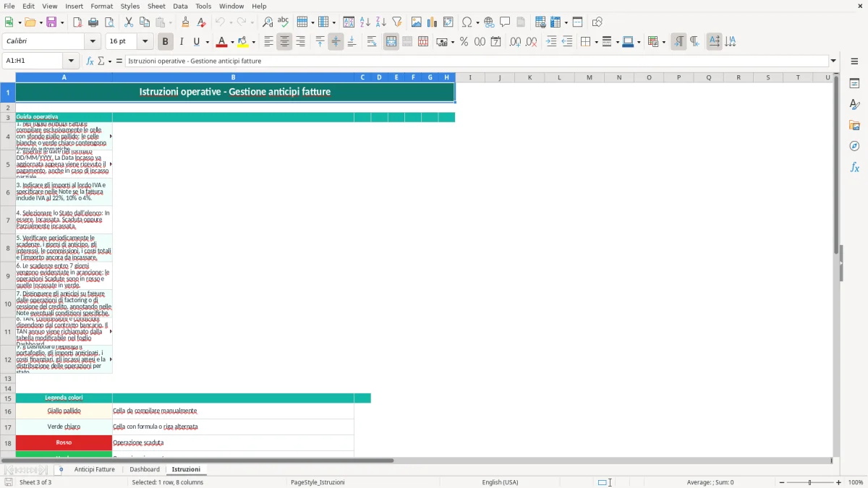Viewport: 868px width, 488px height.
Task: Open sidebar Gallery deck
Action: click(x=854, y=125)
